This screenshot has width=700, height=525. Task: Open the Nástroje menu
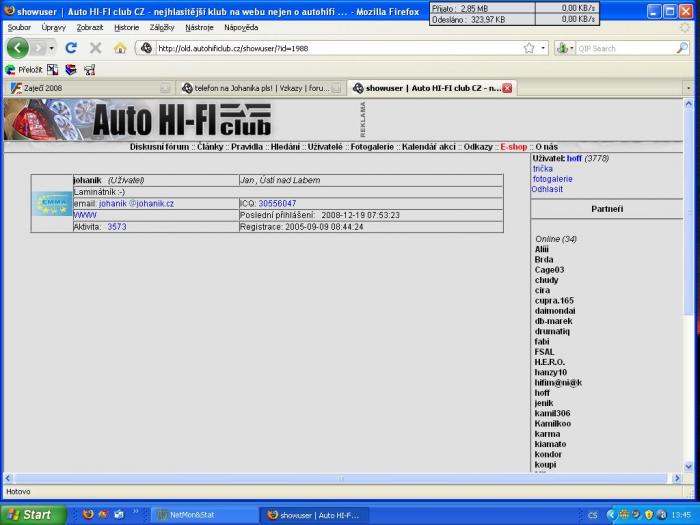pos(199,27)
